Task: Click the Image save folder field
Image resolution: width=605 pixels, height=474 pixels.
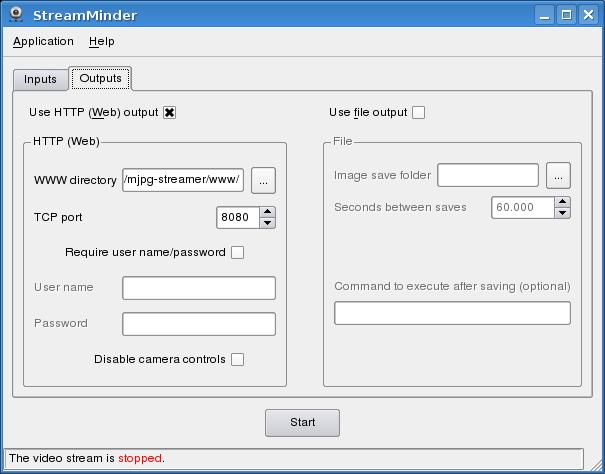Action: coord(488,175)
